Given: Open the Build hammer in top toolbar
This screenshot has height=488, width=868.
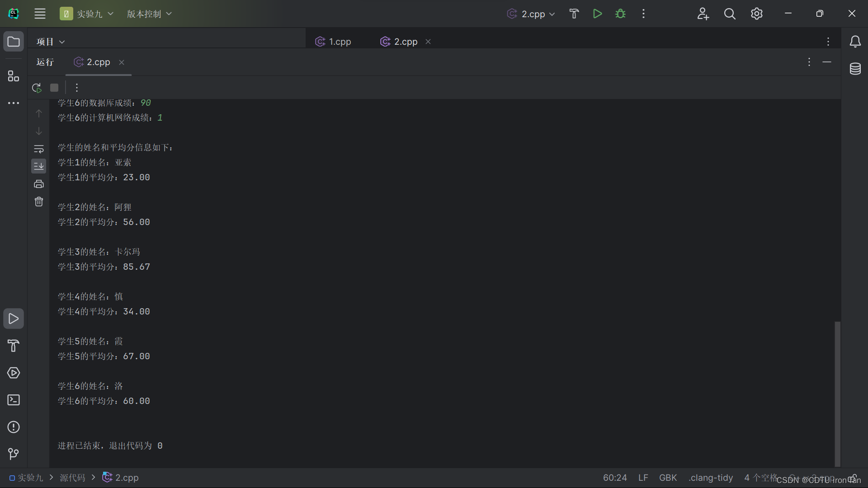Looking at the screenshot, I should tap(574, 14).
